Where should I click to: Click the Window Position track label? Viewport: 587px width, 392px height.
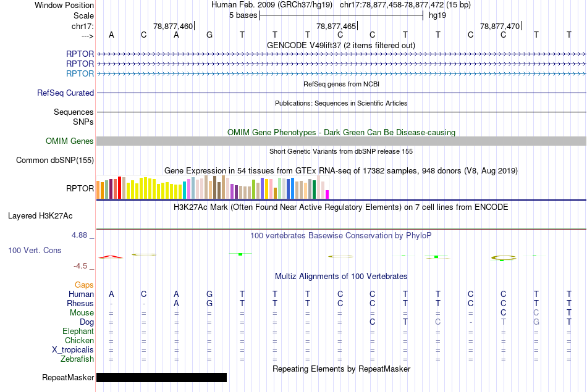click(64, 5)
